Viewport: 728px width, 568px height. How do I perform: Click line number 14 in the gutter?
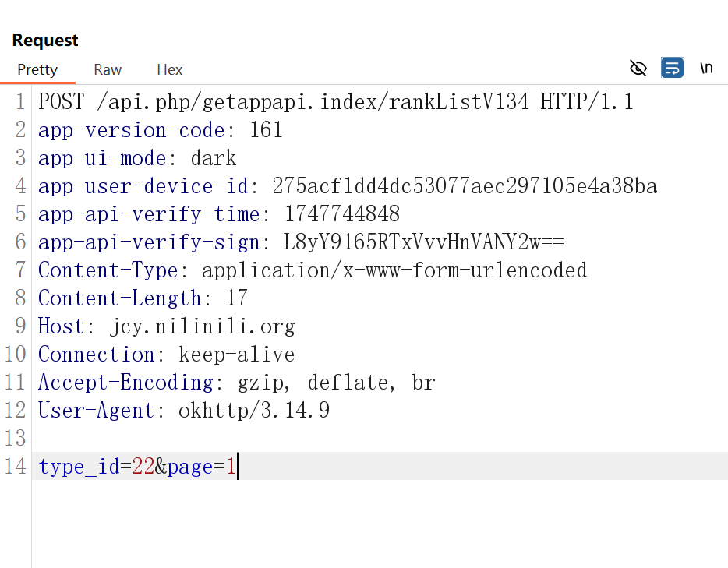15,466
